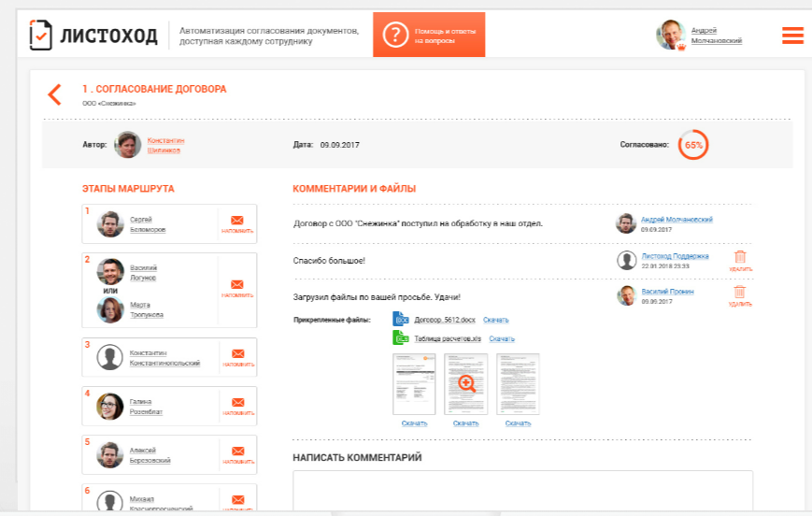
Task: Send reminder envelope for Михаил stage 6
Action: [238, 500]
